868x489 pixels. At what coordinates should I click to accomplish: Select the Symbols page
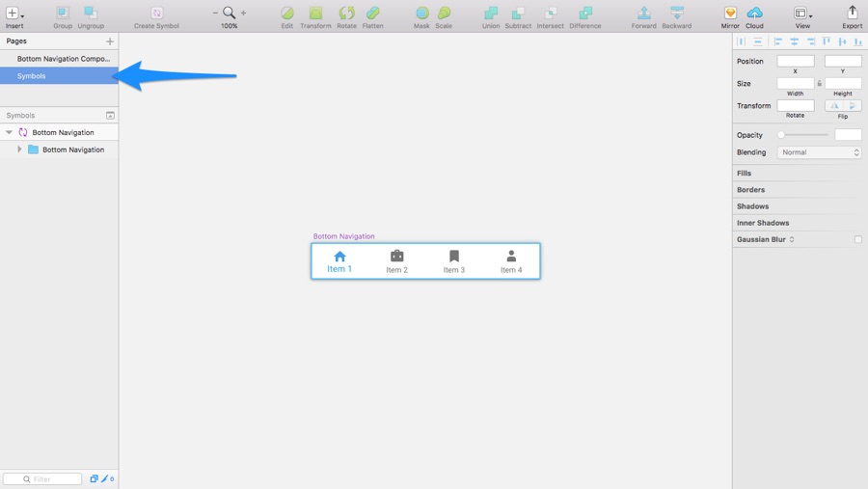59,76
